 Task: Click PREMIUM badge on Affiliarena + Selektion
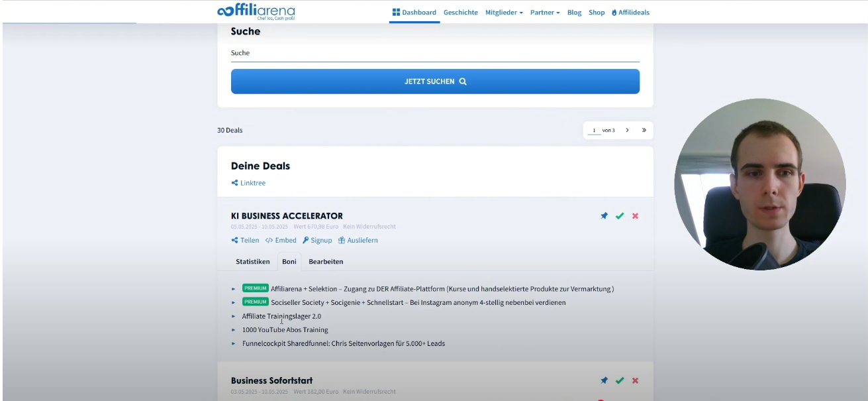[x=256, y=288]
